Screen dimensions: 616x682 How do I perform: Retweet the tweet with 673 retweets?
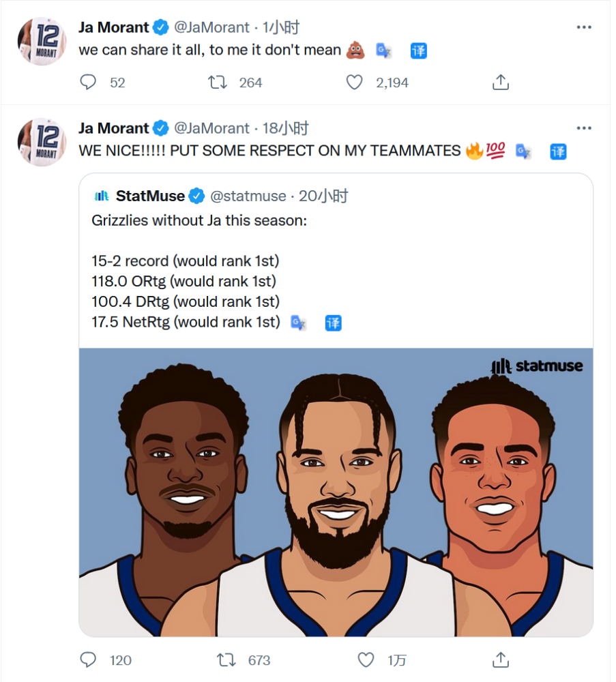tap(226, 659)
